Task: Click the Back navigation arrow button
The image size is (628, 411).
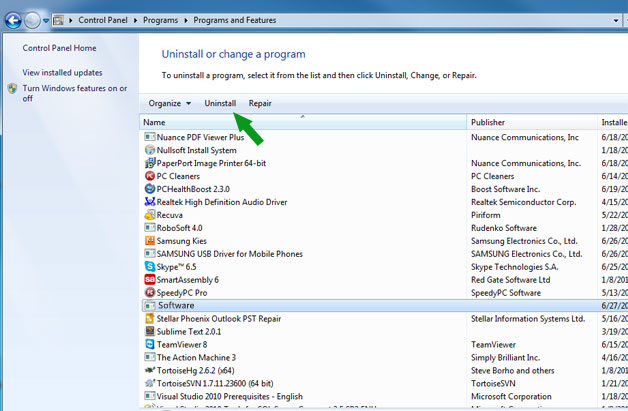Action: point(13,20)
